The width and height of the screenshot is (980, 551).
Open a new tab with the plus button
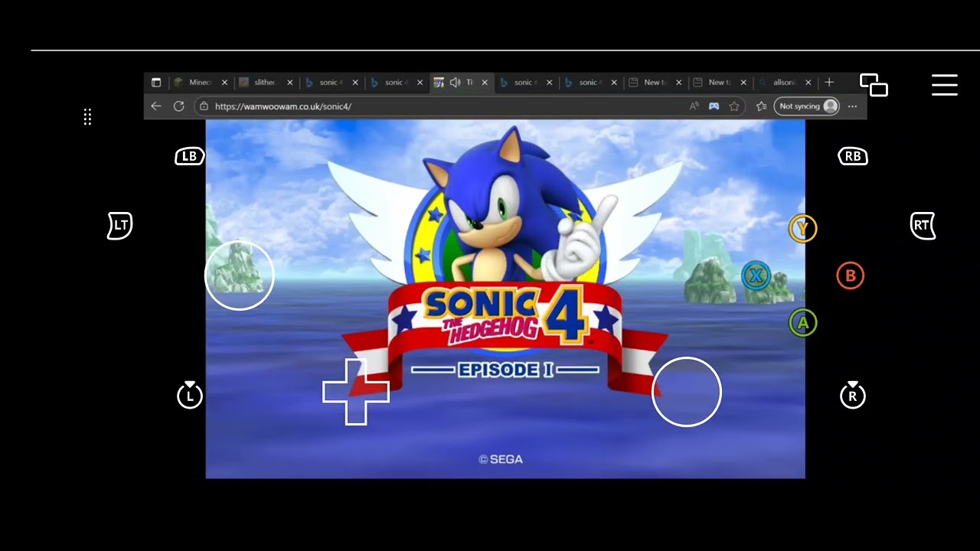click(829, 83)
